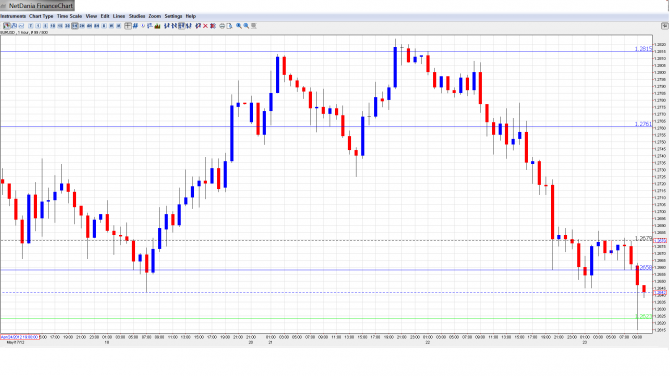Click the print icon in the toolbar
Screen dimensions: 670x376
(222, 26)
